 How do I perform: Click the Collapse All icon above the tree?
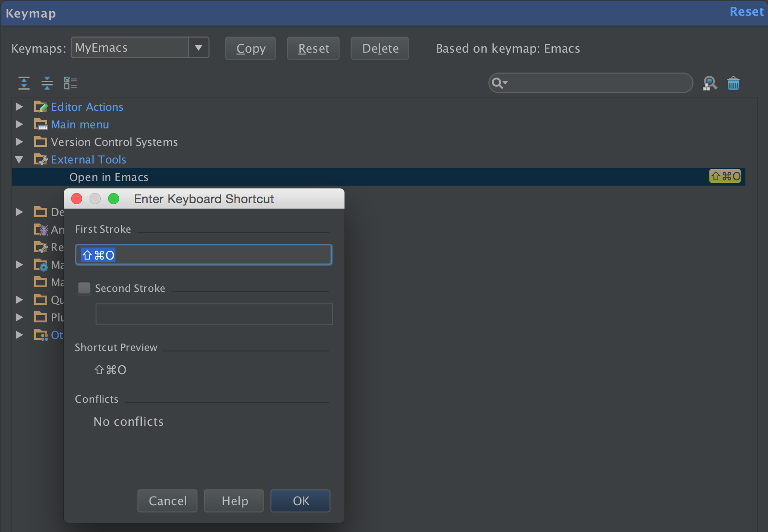(47, 83)
